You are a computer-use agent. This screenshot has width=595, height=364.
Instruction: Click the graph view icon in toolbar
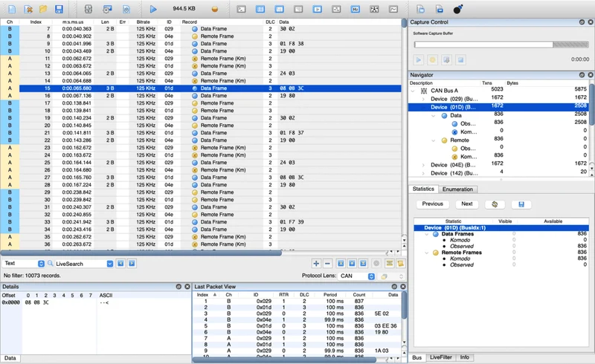point(393,9)
